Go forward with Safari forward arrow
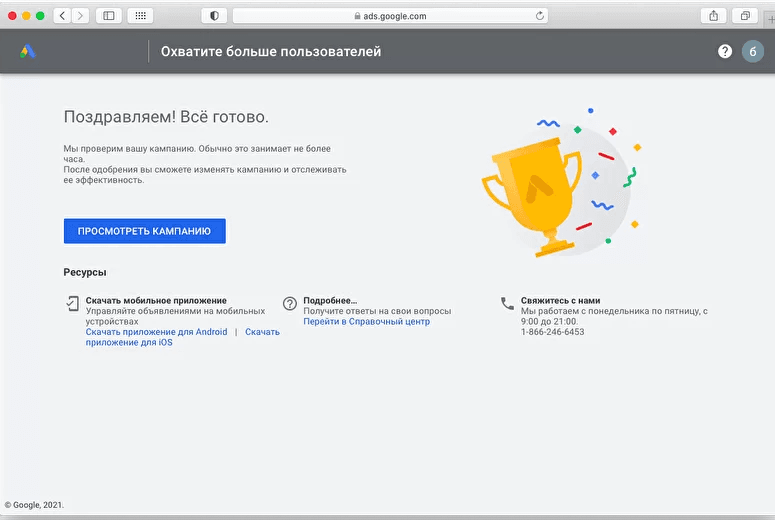 [80, 16]
